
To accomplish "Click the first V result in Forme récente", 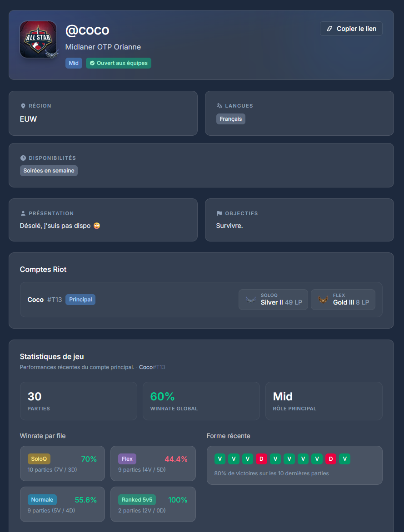I will [220, 459].
